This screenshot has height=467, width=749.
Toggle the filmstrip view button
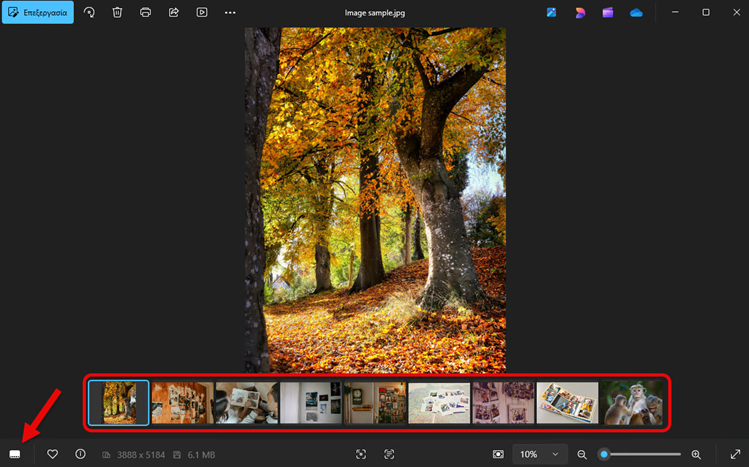[x=15, y=454]
